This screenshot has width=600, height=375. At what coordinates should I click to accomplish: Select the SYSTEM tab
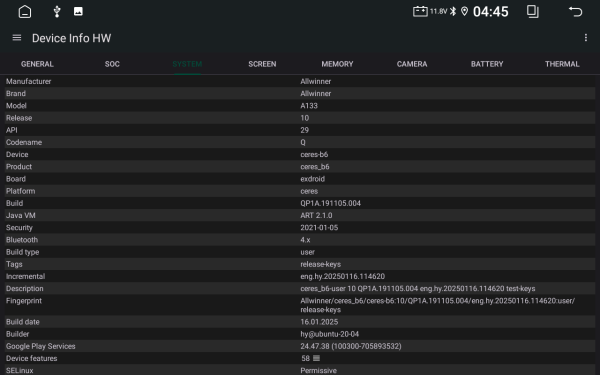[187, 64]
